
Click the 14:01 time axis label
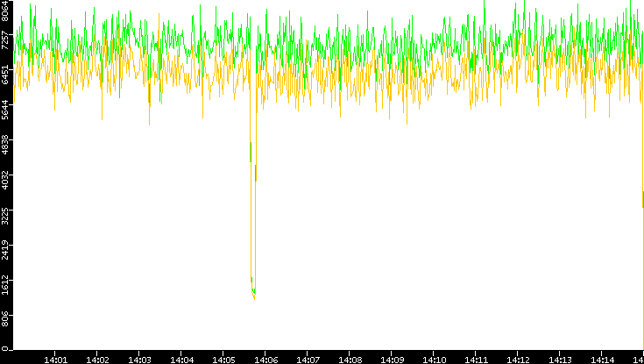55,360
